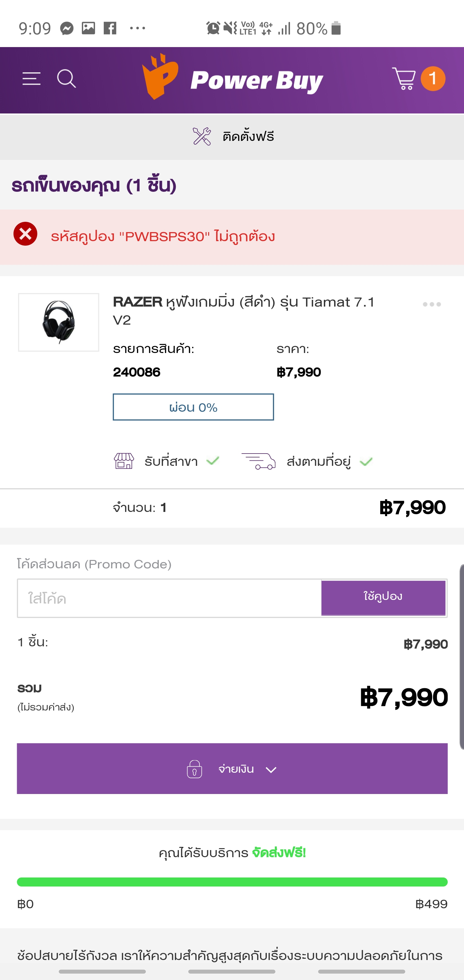Viewport: 464px width, 980px height.
Task: Tap the cart item count badge
Action: (433, 79)
